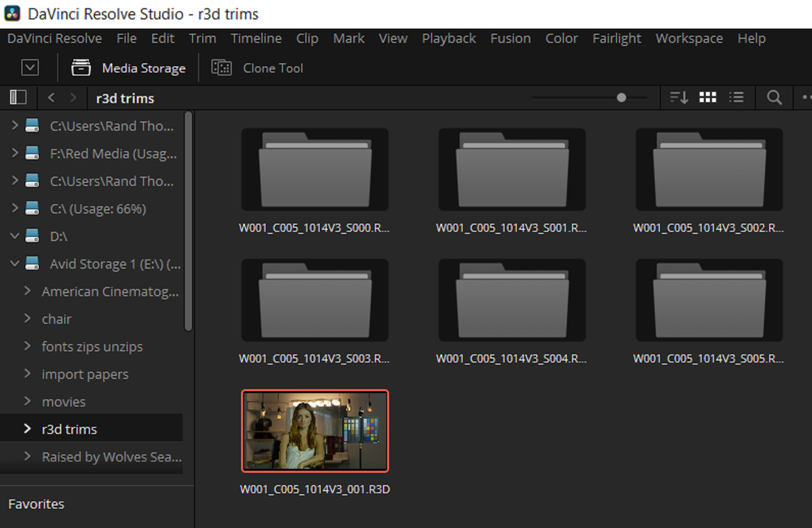Click the r3d trims path title
Screen dimensions: 812x528
pyautogui.click(x=125, y=98)
